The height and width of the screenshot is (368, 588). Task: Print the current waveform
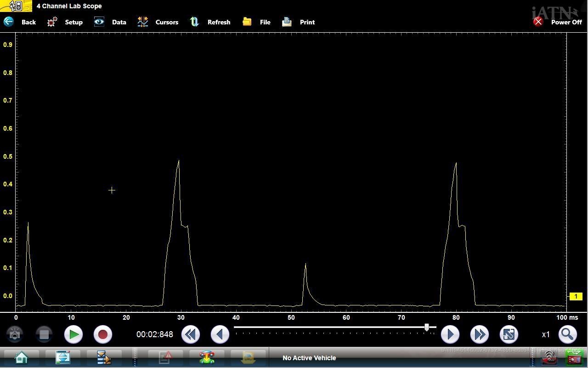[287, 22]
